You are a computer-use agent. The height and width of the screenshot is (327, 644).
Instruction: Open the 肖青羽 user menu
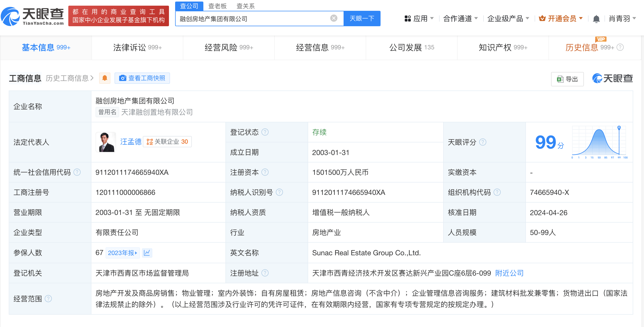click(622, 19)
